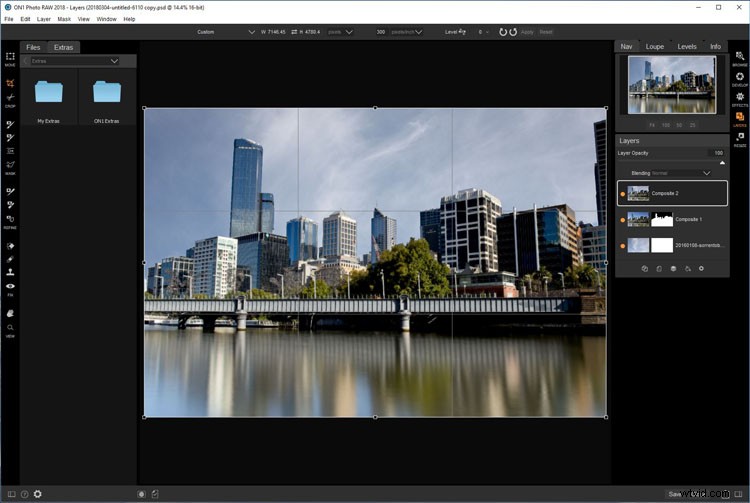Open the Resize module
This screenshot has width=750, height=503.
739,139
